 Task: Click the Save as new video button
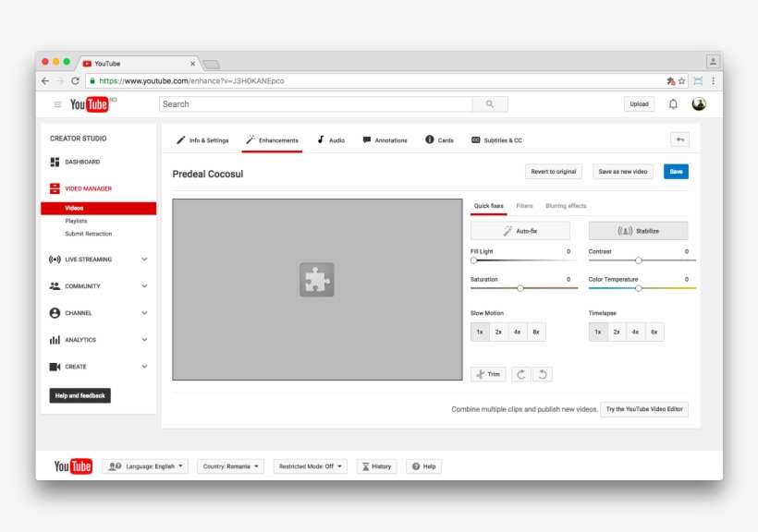(x=621, y=171)
